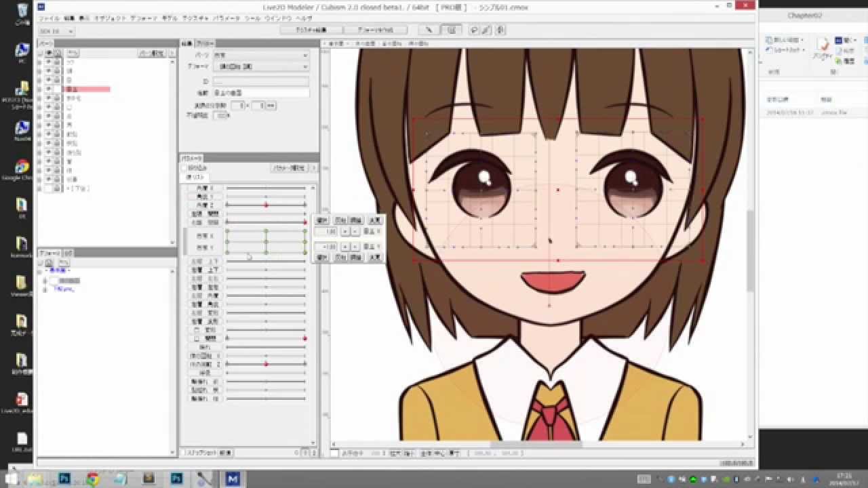Click 口 開閉 slider red handle

click(x=304, y=338)
